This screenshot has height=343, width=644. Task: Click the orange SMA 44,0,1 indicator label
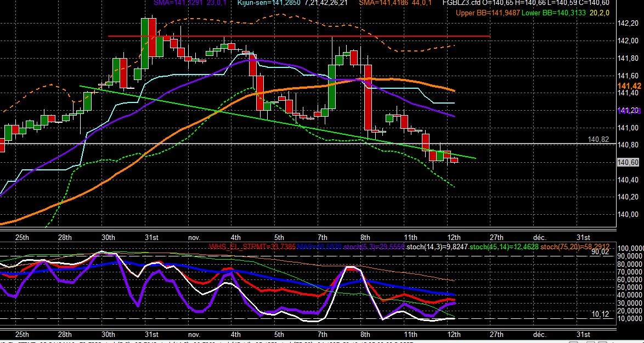(x=397, y=2)
